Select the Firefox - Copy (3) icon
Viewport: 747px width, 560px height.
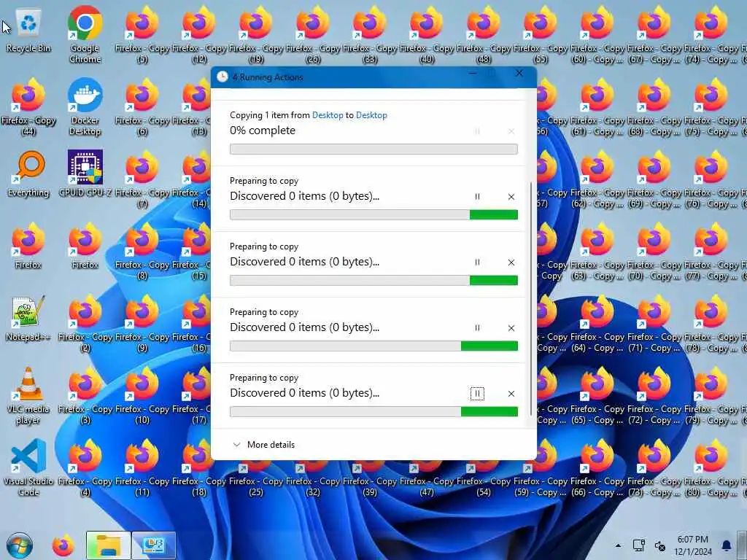click(x=85, y=395)
